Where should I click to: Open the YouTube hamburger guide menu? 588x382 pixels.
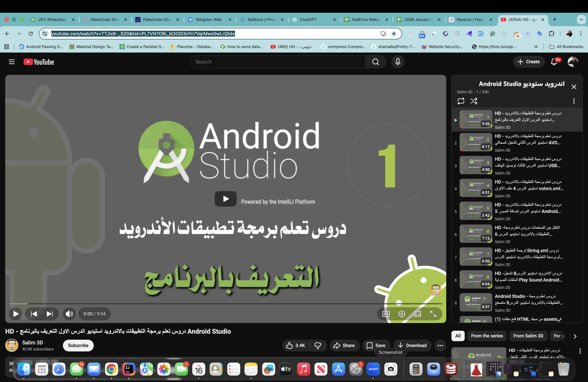tap(12, 62)
